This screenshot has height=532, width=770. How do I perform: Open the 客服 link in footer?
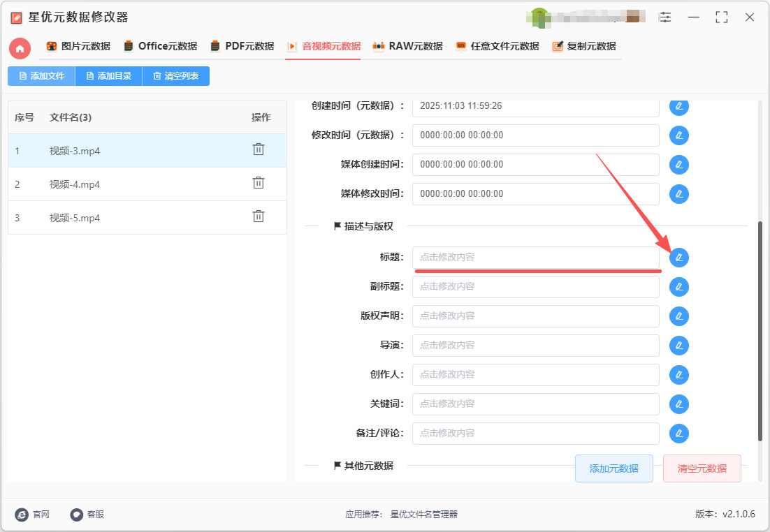[87, 515]
